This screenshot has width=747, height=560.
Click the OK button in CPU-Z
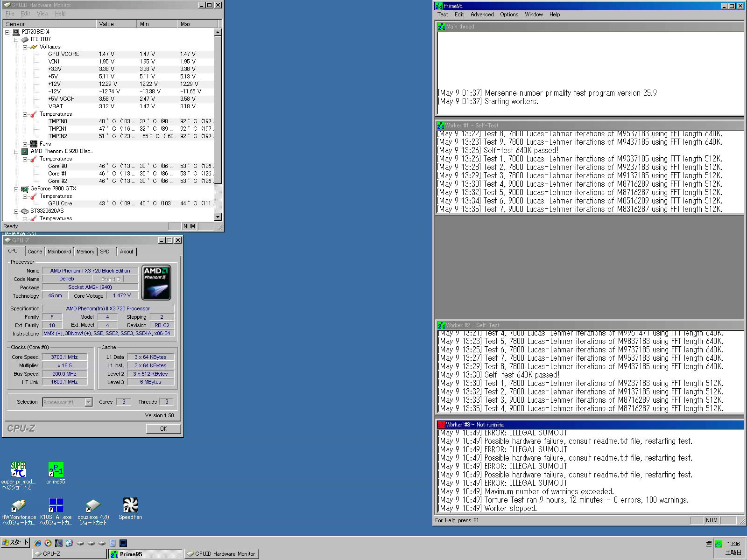(x=163, y=429)
